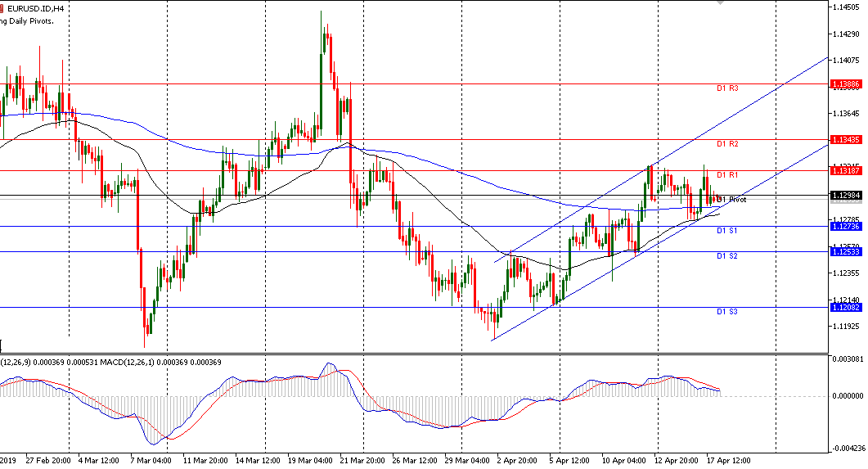868x469 pixels.
Task: Select the D1 R3 pivot label
Action: click(727, 88)
